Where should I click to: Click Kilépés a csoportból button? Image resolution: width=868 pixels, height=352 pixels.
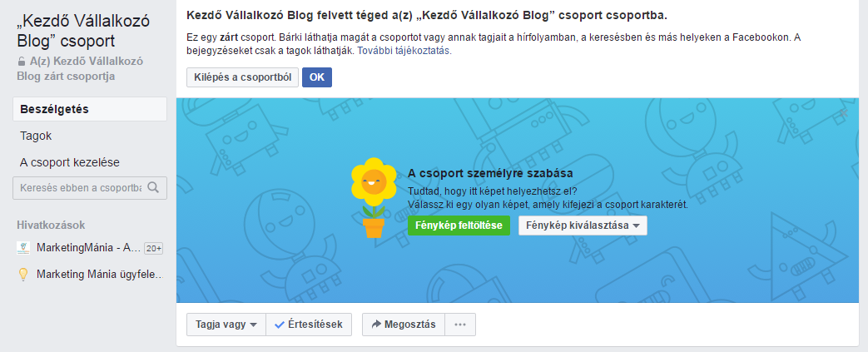click(x=243, y=77)
